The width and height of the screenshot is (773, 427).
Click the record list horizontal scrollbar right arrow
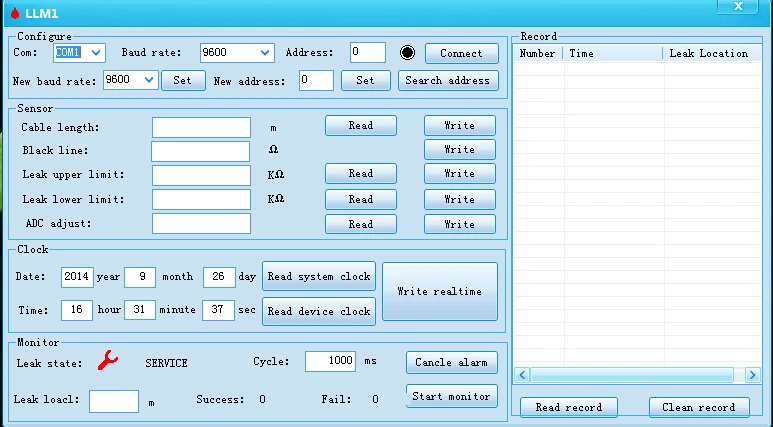click(753, 375)
